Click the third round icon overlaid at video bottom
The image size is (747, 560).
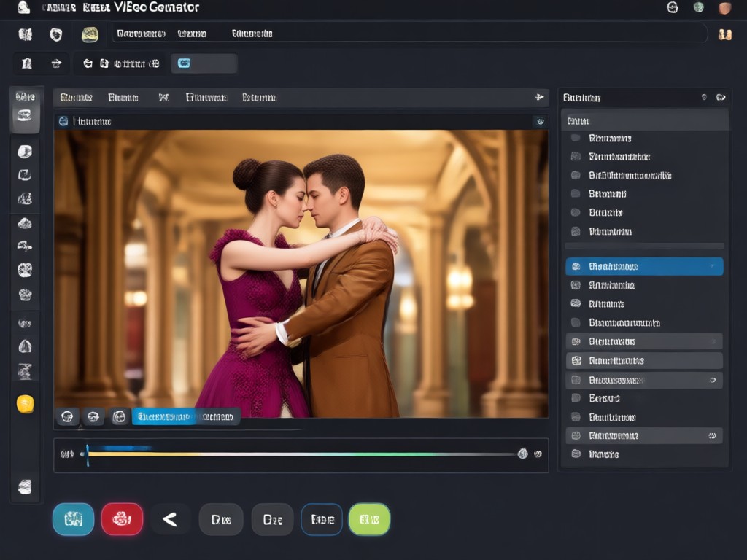119,416
